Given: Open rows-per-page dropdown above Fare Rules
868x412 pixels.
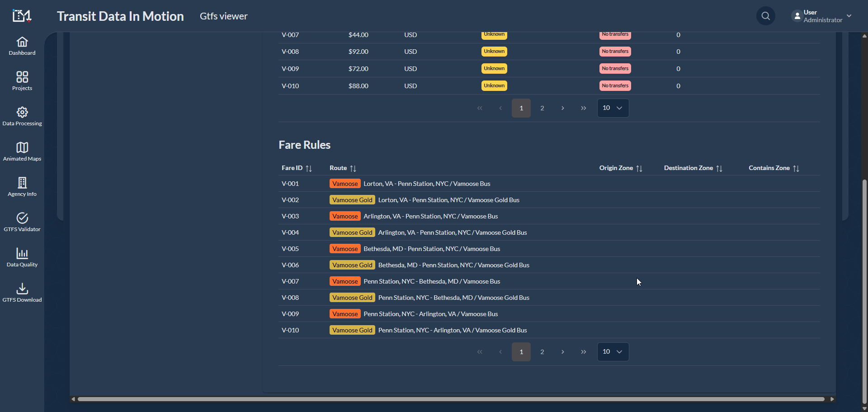Looking at the screenshot, I should point(613,108).
